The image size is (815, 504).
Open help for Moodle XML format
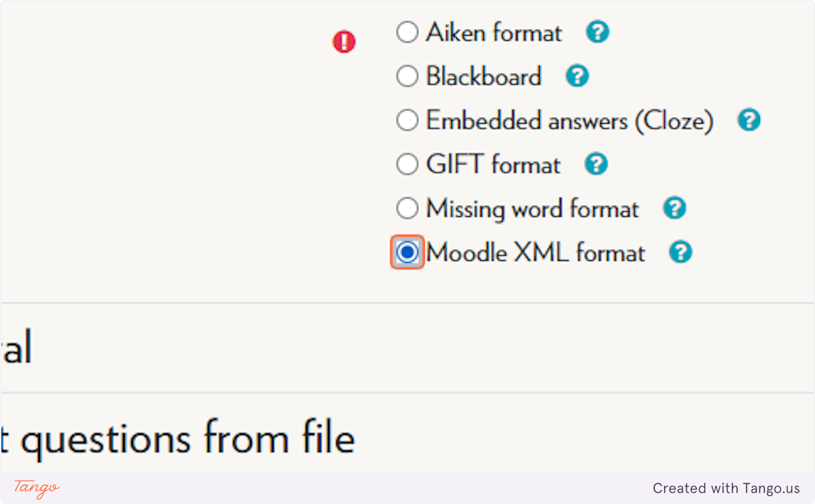(x=680, y=253)
